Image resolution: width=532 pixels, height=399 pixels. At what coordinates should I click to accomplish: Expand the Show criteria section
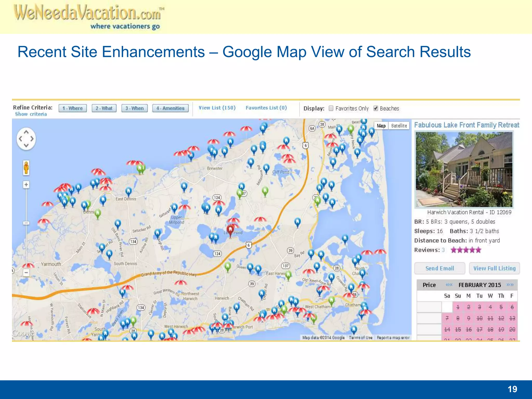point(30,114)
